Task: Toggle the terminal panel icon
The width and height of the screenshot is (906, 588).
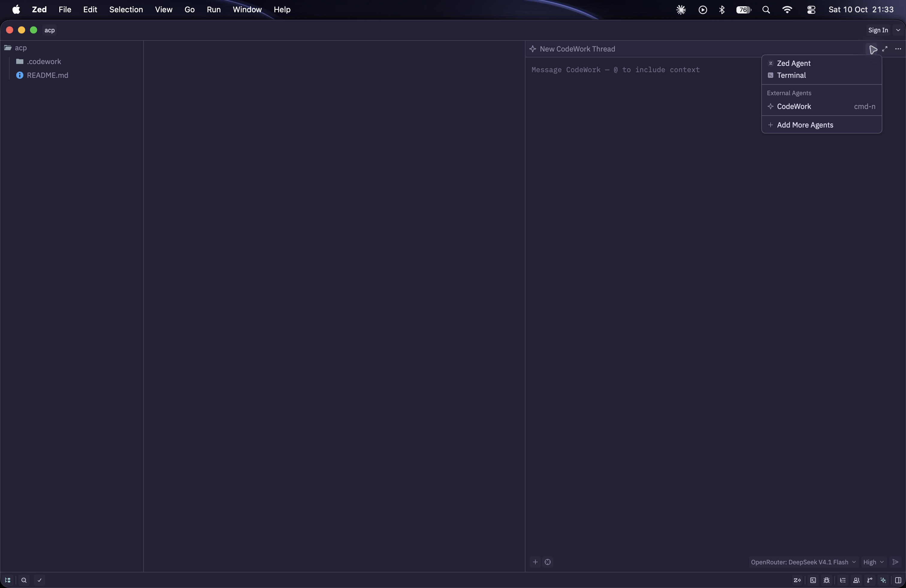Action: [813, 580]
